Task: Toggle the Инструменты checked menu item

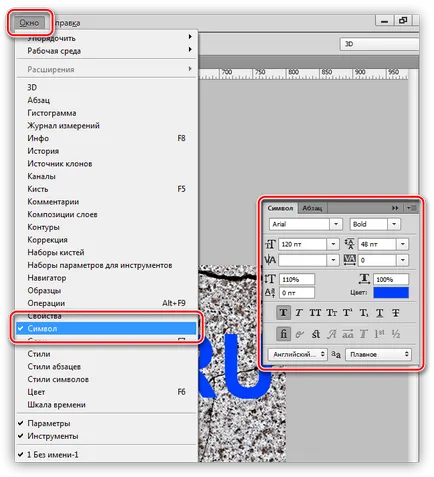Action: tap(106, 436)
